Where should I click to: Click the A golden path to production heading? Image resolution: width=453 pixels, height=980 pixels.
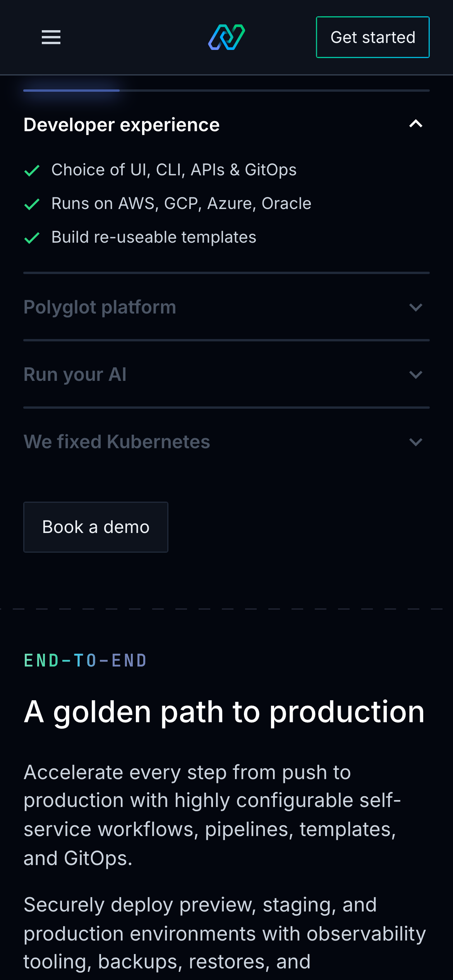224,712
